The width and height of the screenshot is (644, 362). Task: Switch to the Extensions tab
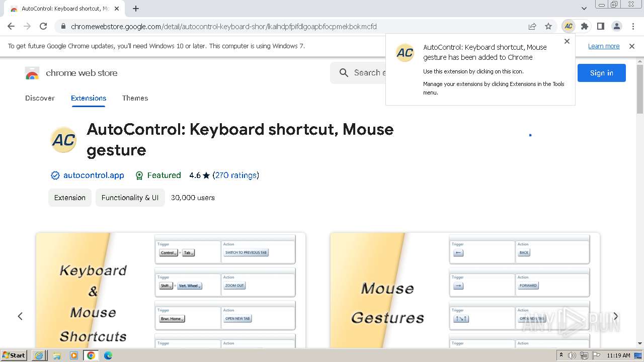pyautogui.click(x=89, y=98)
